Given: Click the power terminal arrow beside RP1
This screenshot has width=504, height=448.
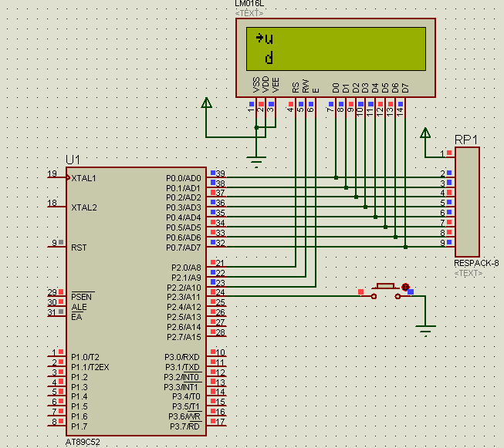Looking at the screenshot, I should coord(425,133).
